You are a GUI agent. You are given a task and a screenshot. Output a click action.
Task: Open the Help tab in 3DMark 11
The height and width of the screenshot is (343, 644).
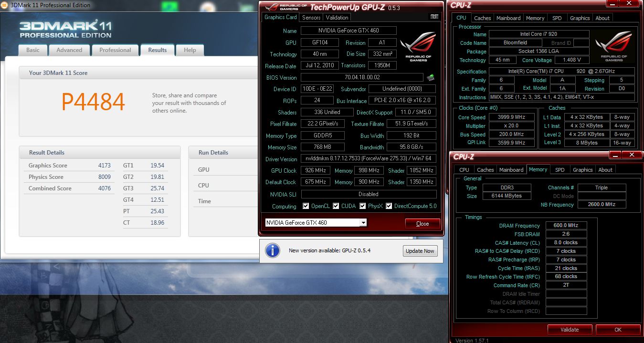[x=190, y=50]
